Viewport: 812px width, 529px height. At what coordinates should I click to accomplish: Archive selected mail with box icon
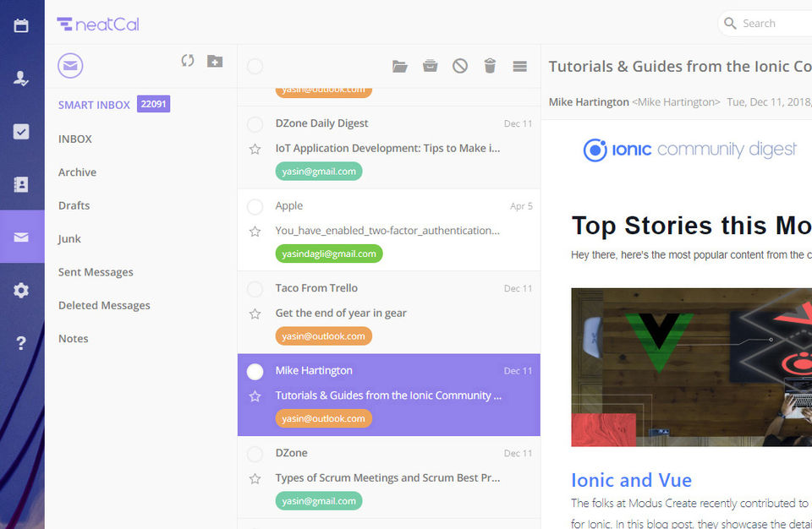pyautogui.click(x=430, y=66)
